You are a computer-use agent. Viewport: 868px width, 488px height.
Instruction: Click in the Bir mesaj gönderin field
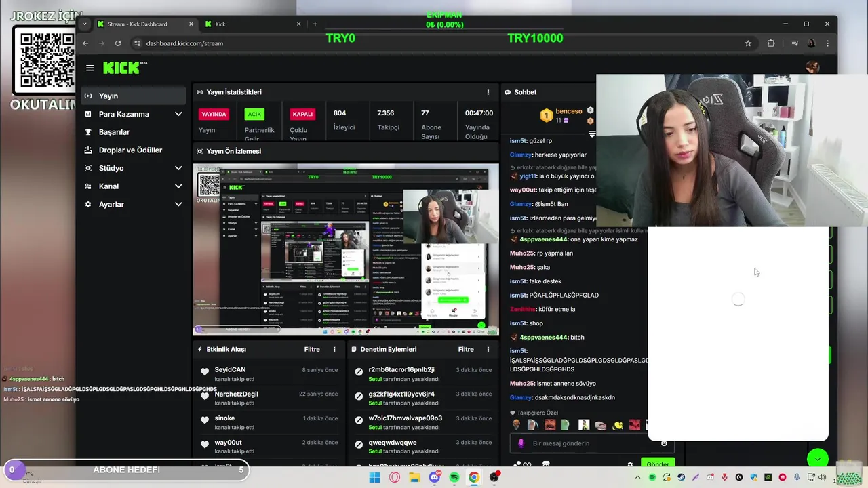coord(591,443)
